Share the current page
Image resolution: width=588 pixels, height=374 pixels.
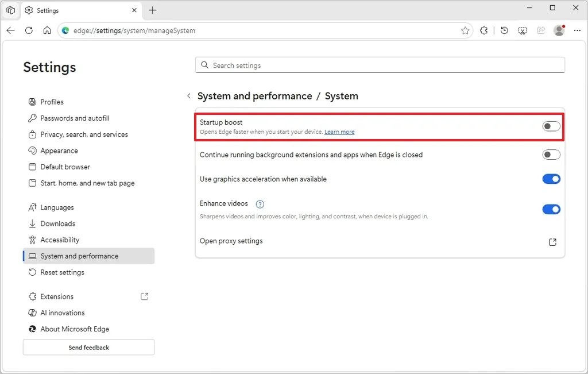point(541,30)
